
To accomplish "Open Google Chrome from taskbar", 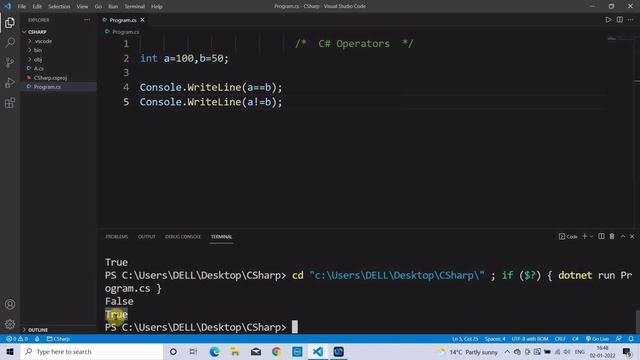I will [276, 351].
